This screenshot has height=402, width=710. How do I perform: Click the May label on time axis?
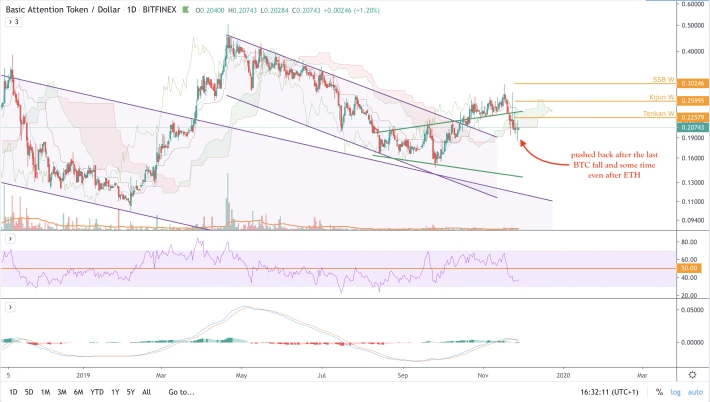[241, 375]
